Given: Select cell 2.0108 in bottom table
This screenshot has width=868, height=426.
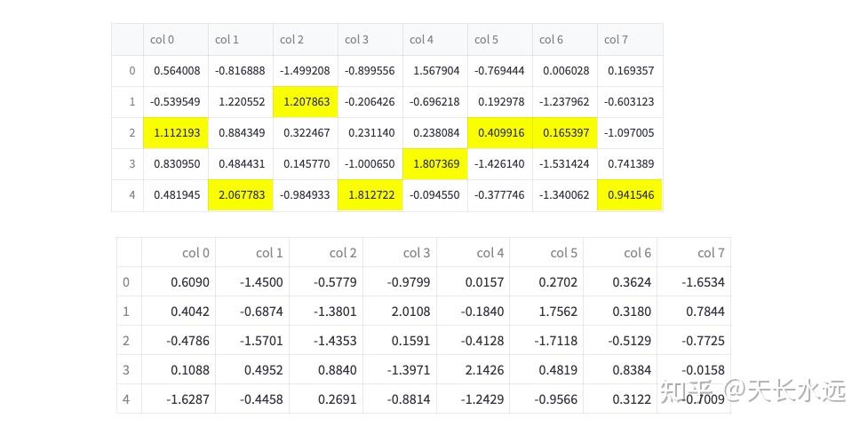Looking at the screenshot, I should pyautogui.click(x=400, y=312).
